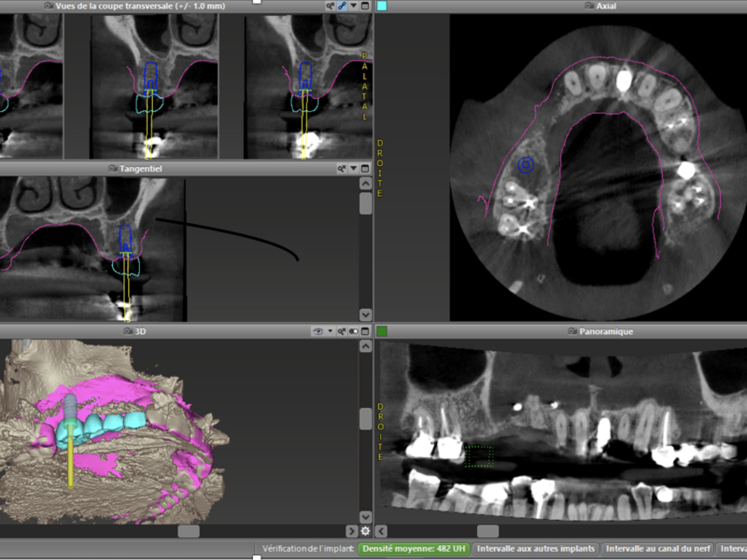This screenshot has width=747, height=560.
Task: Maximize the cross-section views panel
Action: pos(365,7)
